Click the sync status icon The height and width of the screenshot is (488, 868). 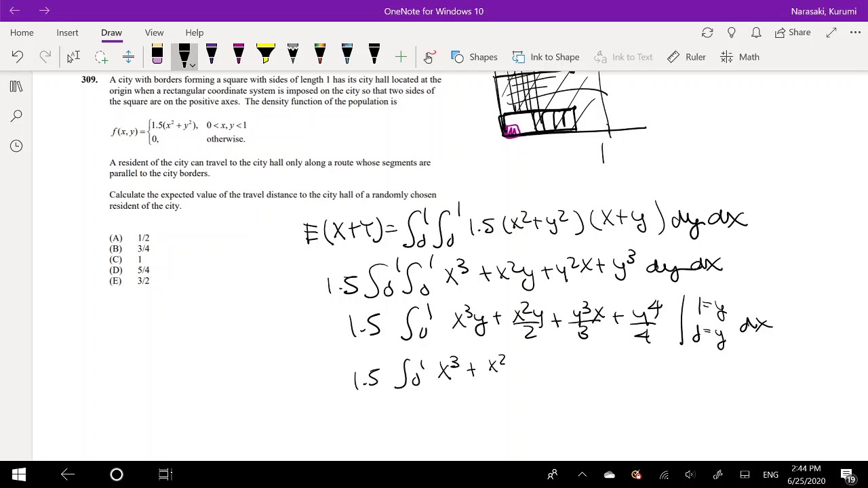click(707, 33)
